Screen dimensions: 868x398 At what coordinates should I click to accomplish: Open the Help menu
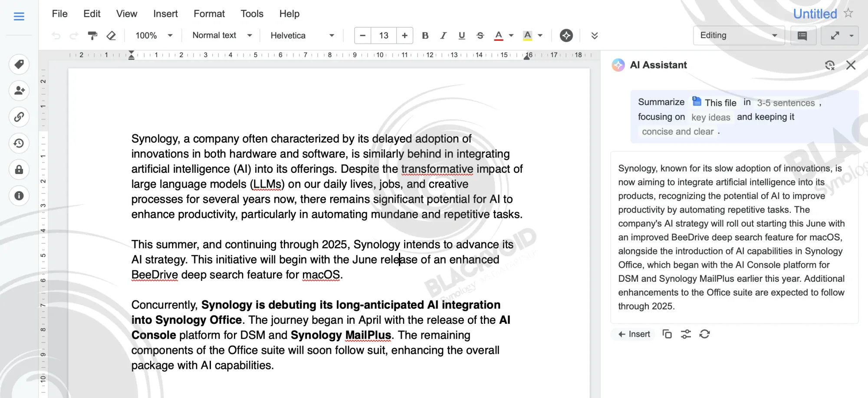(x=289, y=14)
